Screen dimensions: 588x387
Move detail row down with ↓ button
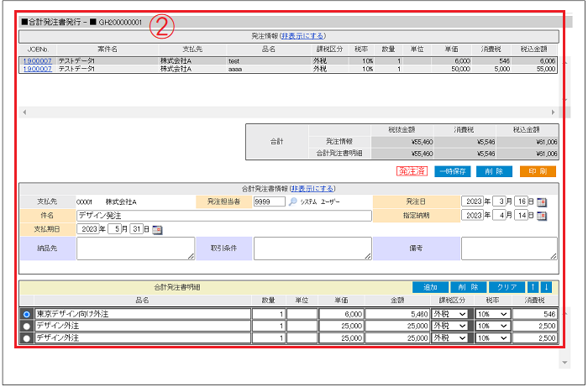pos(546,287)
